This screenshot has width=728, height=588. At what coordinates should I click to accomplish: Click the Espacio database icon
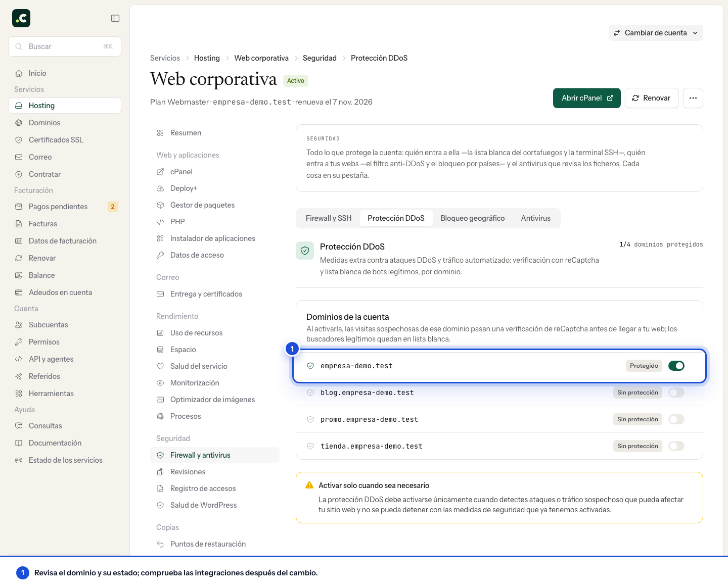click(160, 350)
